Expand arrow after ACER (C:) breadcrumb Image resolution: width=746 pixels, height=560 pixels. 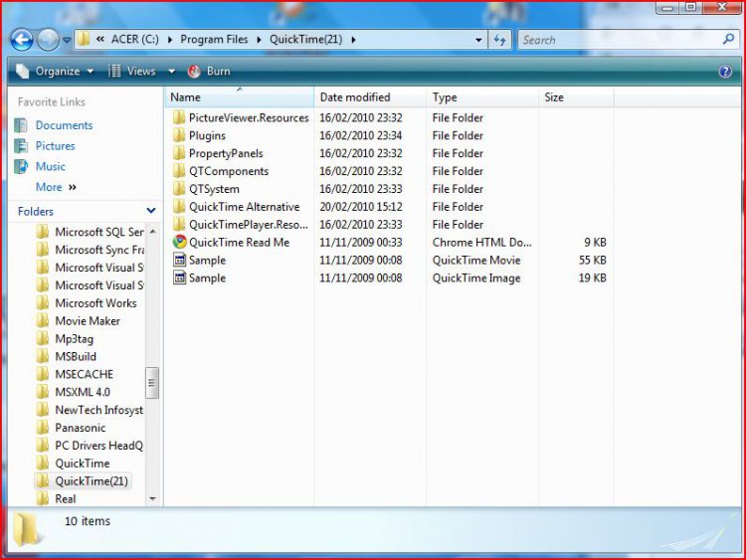tap(170, 40)
